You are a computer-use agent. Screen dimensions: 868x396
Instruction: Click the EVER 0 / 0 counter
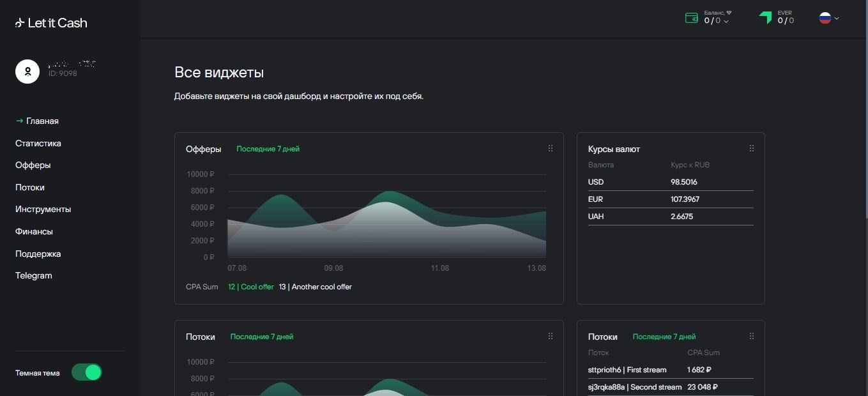click(x=786, y=20)
